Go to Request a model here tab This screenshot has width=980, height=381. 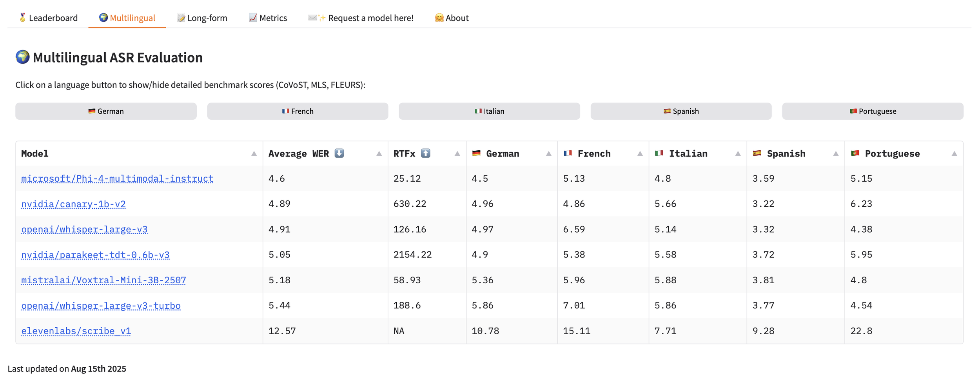point(361,18)
